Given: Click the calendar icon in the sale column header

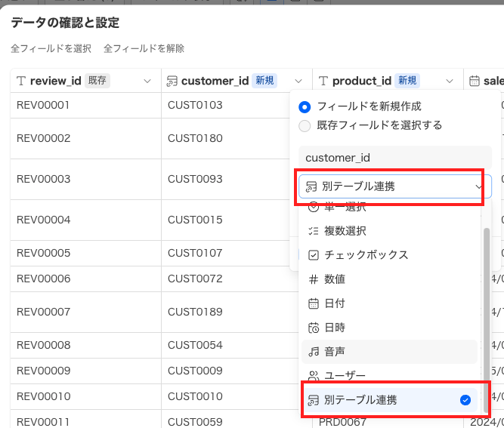Looking at the screenshot, I should (x=475, y=81).
